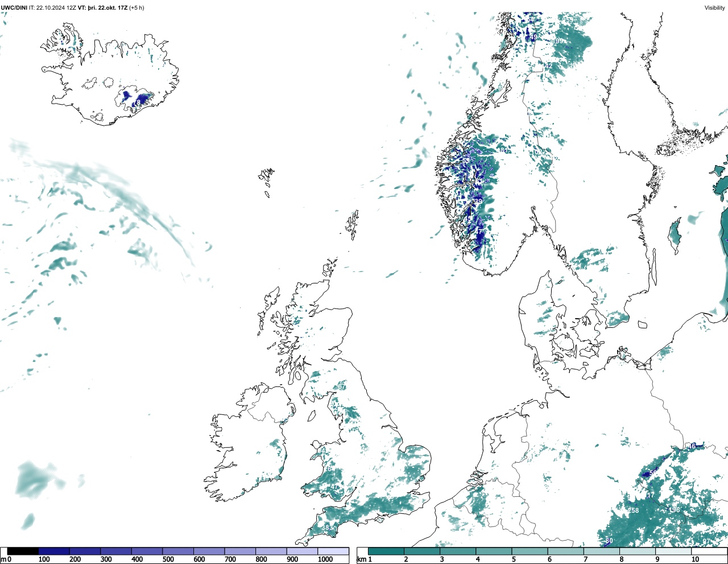Click the '100' label on metre scale
This screenshot has height=564, width=728.
[x=44, y=559]
